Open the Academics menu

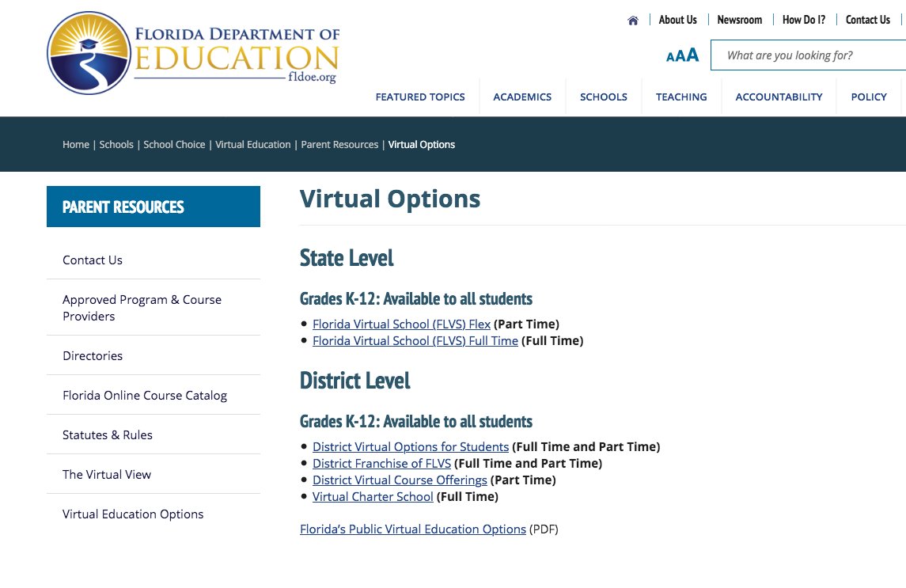click(522, 97)
